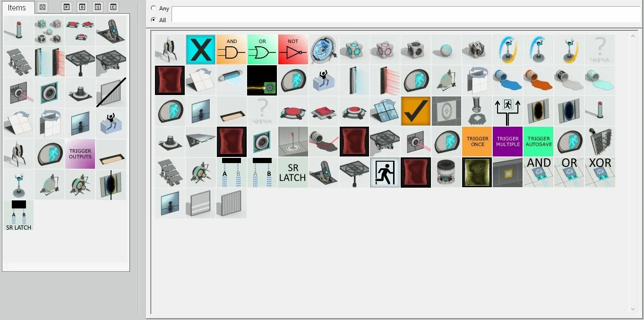Viewport: 644px width, 320px height.
Task: Select SR LATCH item in Items palette
Action: click(x=19, y=216)
